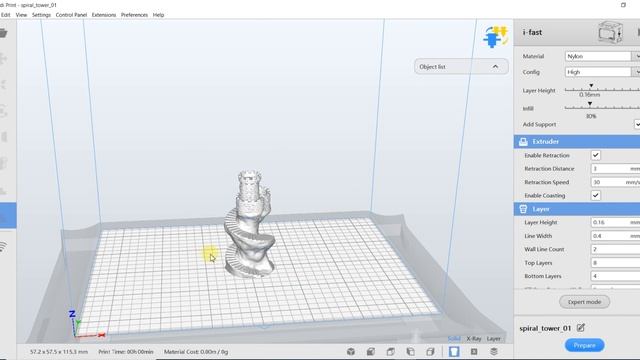The image size is (640, 360).
Task: Open the Extensions menu
Action: click(104, 15)
